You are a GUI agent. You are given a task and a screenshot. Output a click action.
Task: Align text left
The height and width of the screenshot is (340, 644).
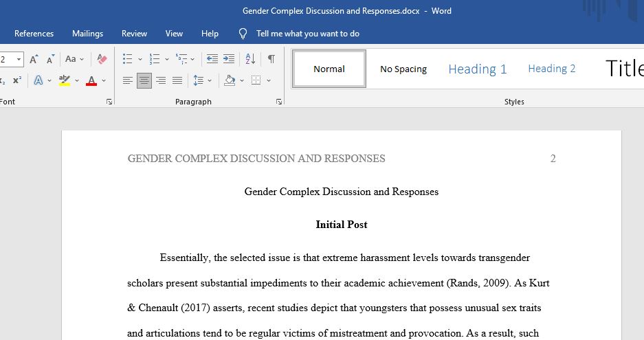127,80
